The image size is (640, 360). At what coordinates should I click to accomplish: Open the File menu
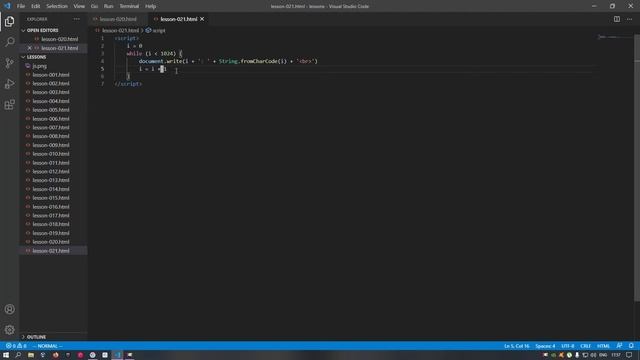pos(21,6)
